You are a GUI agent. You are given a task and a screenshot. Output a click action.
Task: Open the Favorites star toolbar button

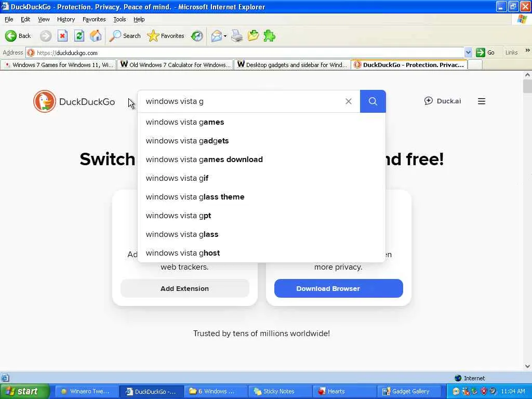coord(166,36)
